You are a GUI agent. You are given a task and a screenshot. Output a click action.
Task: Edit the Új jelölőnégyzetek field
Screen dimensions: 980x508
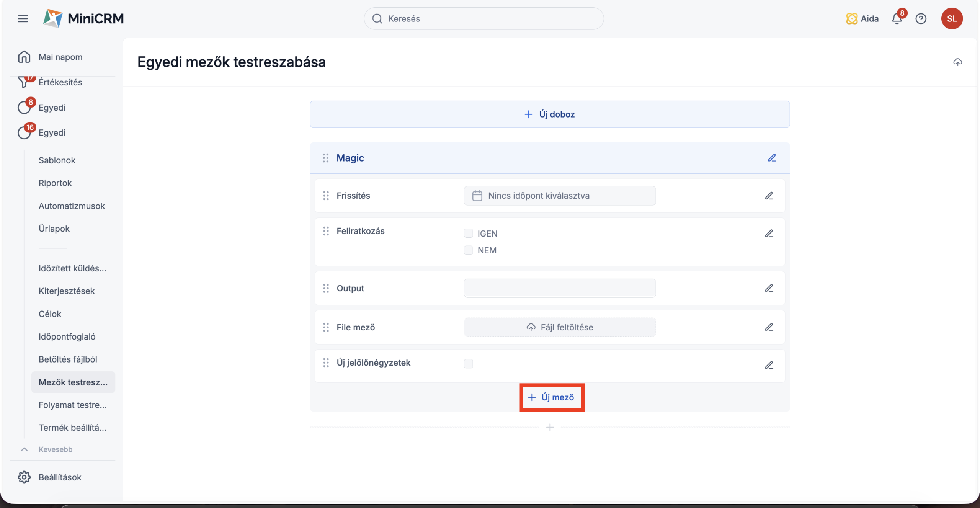(x=769, y=365)
